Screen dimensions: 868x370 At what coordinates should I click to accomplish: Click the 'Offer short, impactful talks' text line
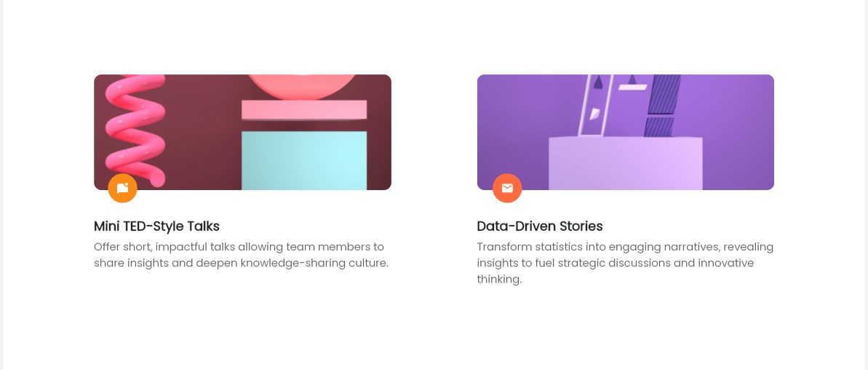coord(239,246)
